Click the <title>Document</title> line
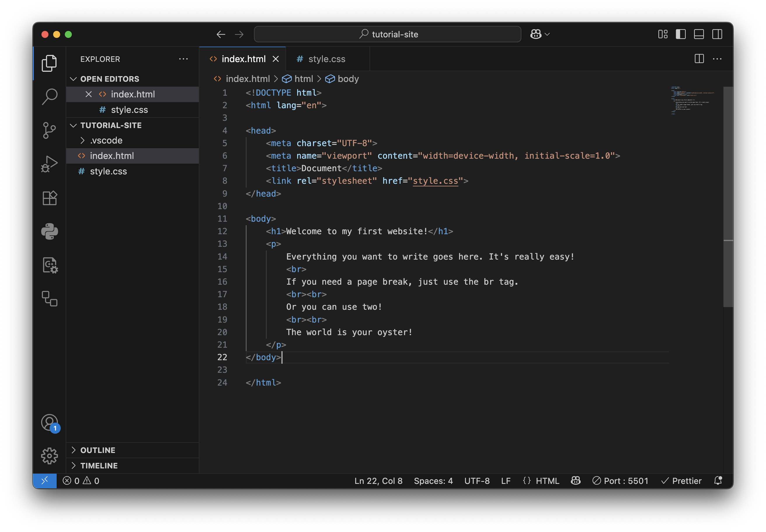 tap(324, 168)
